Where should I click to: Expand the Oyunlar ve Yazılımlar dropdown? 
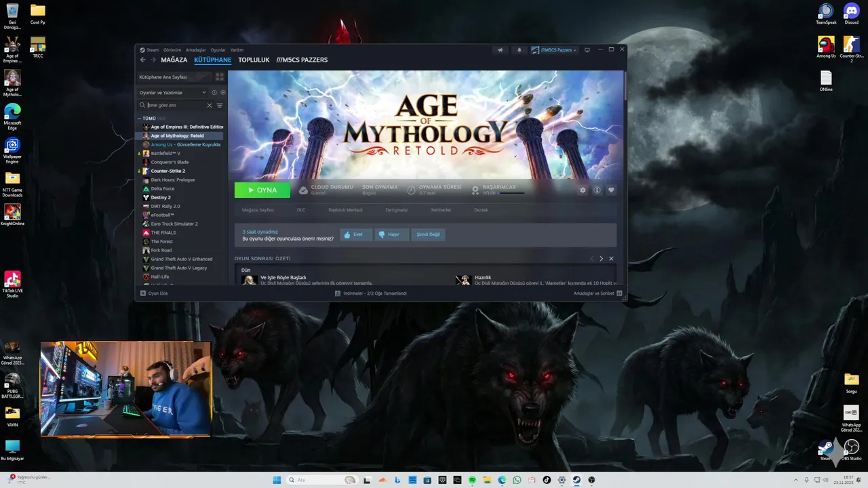(x=172, y=92)
